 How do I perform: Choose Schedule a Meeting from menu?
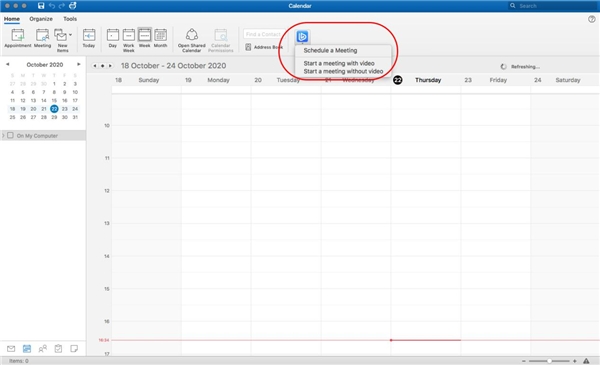(330, 51)
